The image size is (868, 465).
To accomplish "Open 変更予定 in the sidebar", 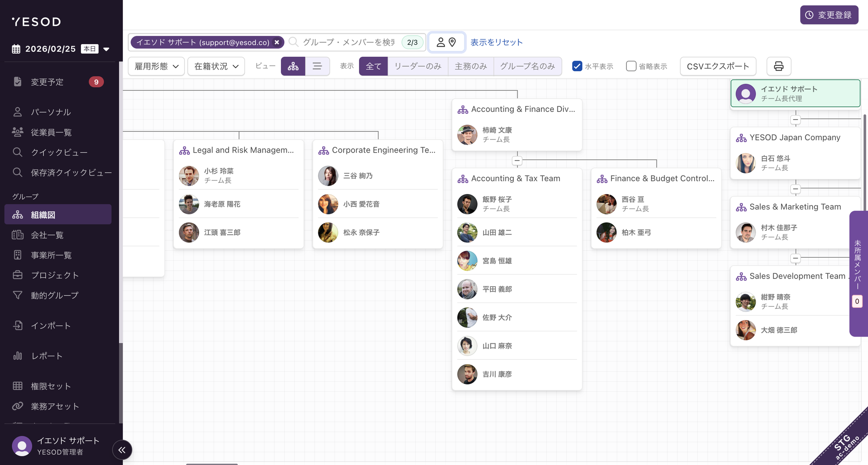I will tap(47, 82).
